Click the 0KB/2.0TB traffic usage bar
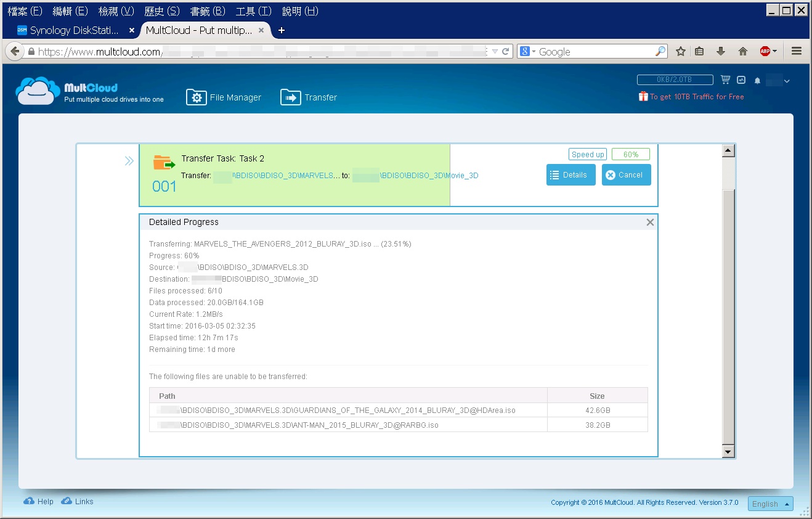The width and height of the screenshot is (812, 519). coord(675,80)
